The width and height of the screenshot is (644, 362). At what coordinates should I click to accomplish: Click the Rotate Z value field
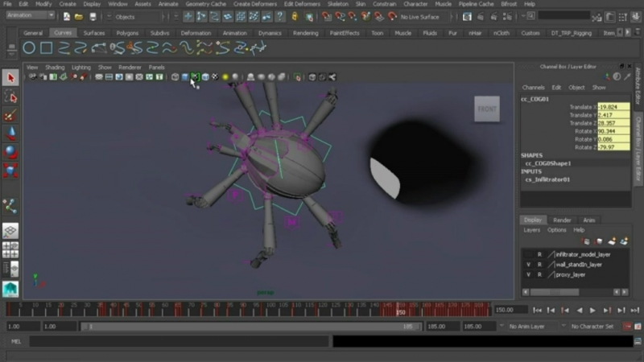pyautogui.click(x=613, y=147)
